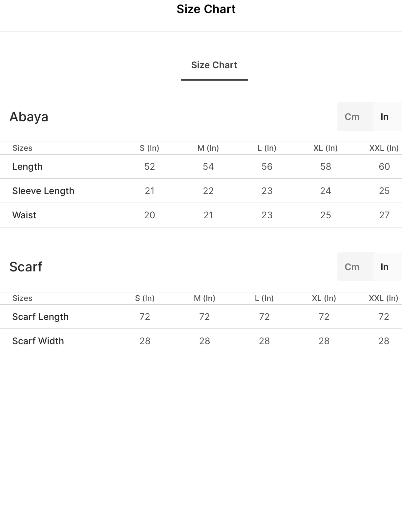Screen dimensions: 402x532
Task: Click the Sleeve Length value 22 for M
Action: pos(208,191)
